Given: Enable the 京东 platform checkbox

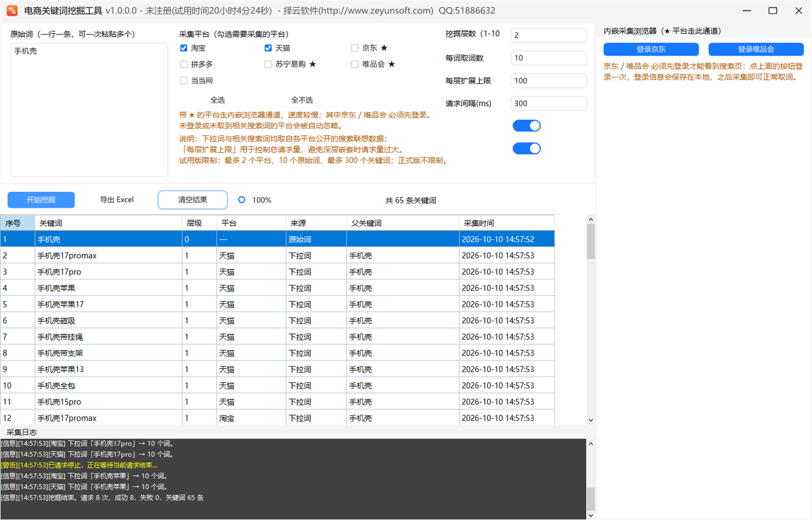Looking at the screenshot, I should [355, 48].
